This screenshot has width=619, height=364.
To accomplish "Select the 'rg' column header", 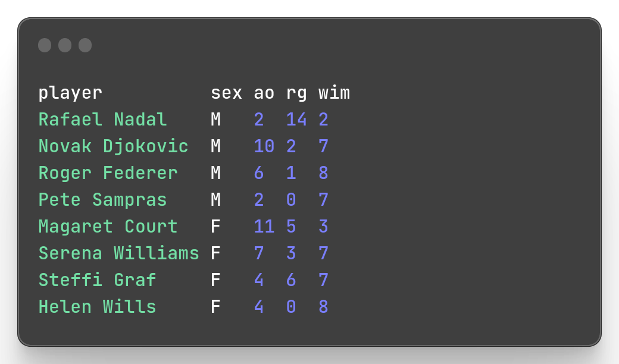I will click(296, 93).
